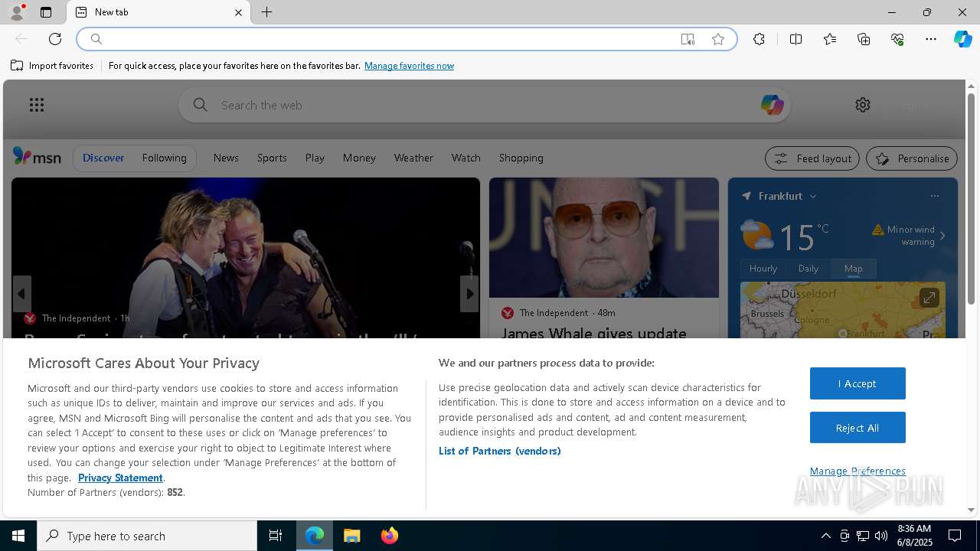Open the Minor wind warning alert

pos(910,236)
